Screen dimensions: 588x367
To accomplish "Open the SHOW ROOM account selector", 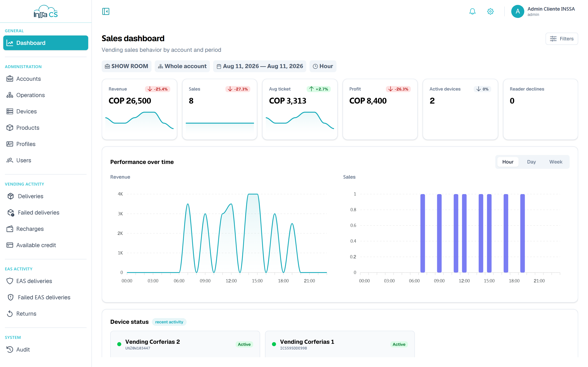I will pos(126,66).
